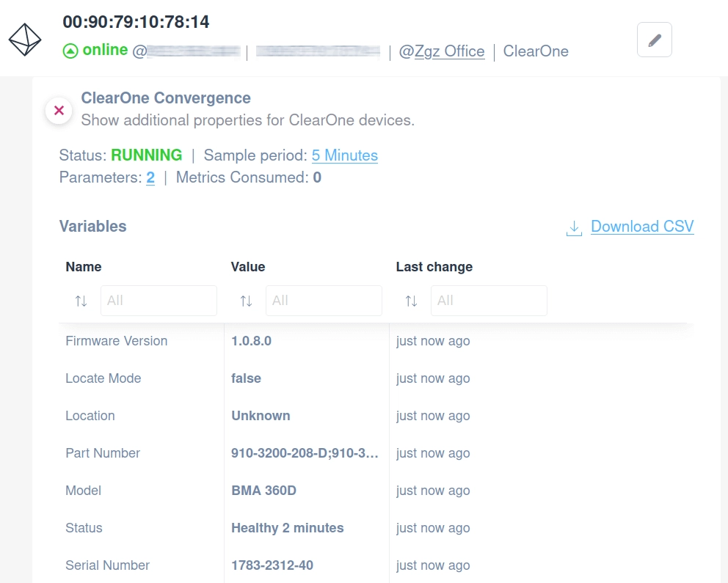This screenshot has height=583, width=728.
Task: Click the Unknown location value
Action: (x=261, y=416)
